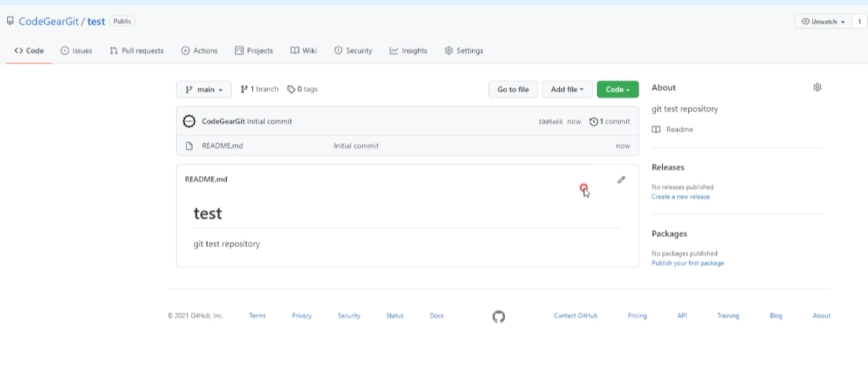Click the README.md heading of preview box

(206, 179)
